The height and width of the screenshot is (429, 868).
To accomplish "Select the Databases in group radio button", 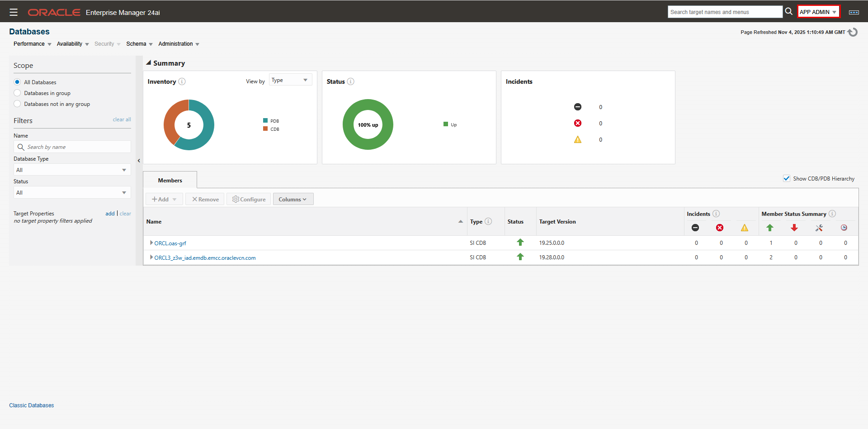I will (17, 93).
